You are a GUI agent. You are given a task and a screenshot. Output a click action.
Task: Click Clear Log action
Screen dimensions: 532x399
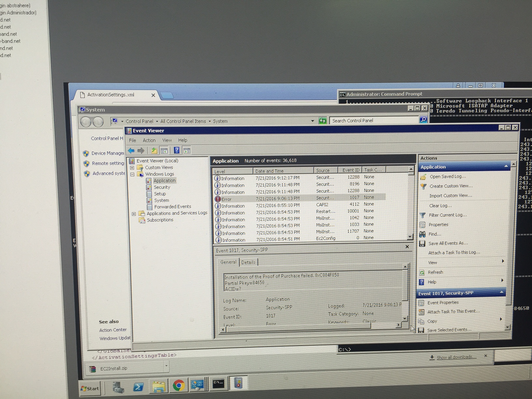[x=440, y=206]
